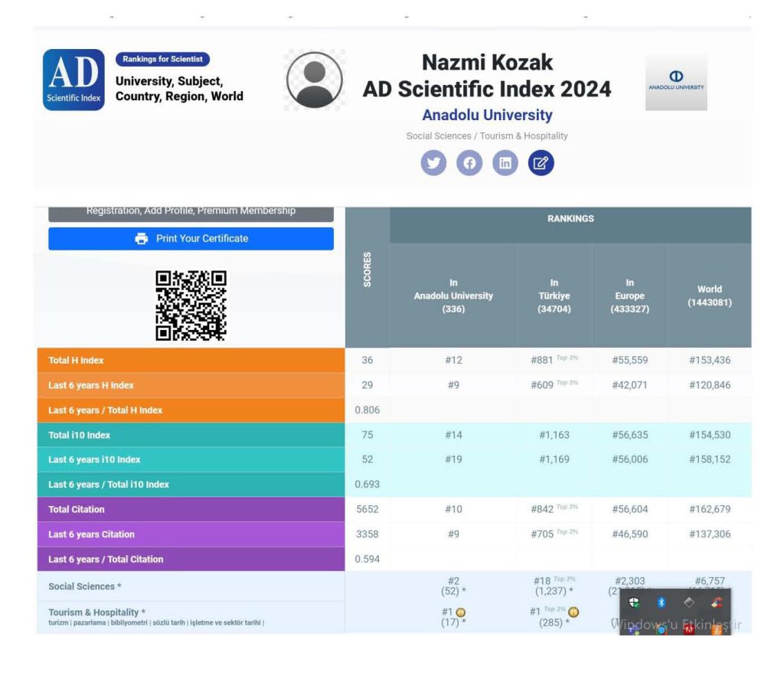The height and width of the screenshot is (673, 784).
Task: Click Registration, Add Profile, Premium Membership button
Action: coord(191,212)
